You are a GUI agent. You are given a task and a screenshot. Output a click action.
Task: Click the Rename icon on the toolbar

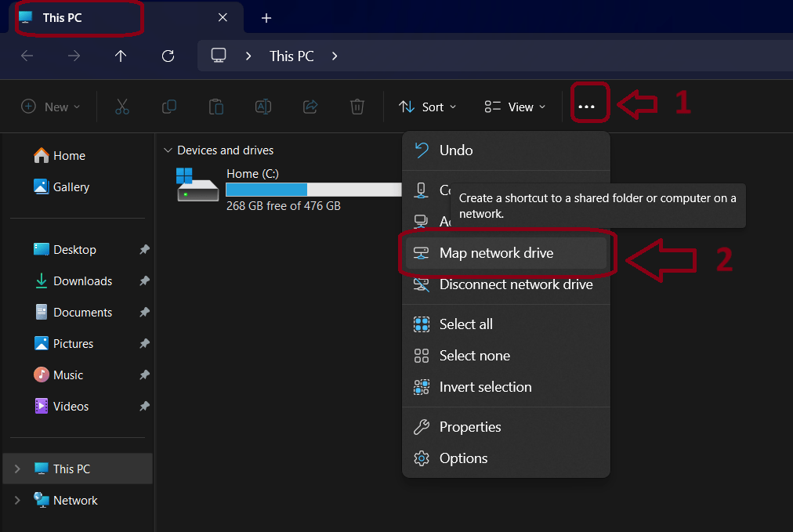(x=263, y=107)
